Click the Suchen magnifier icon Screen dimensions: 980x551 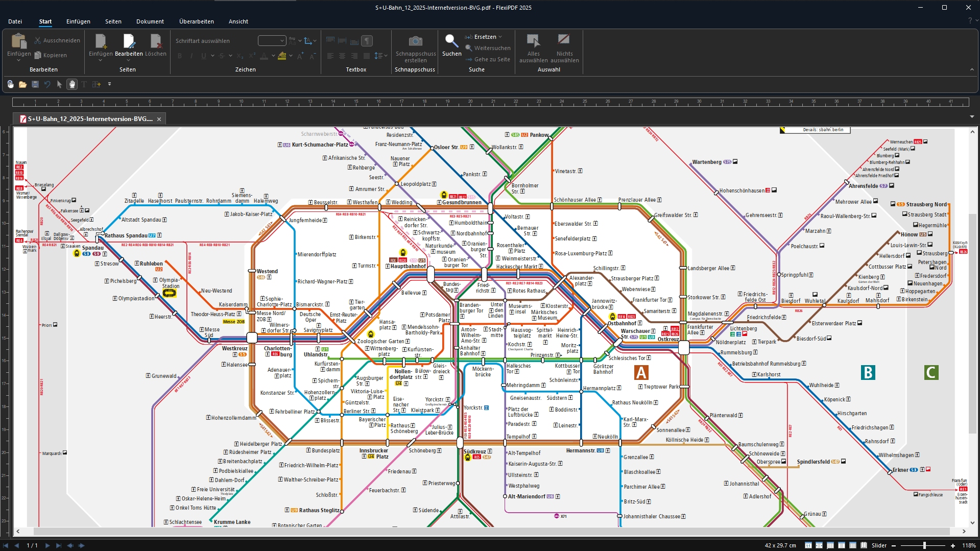pyautogui.click(x=451, y=40)
